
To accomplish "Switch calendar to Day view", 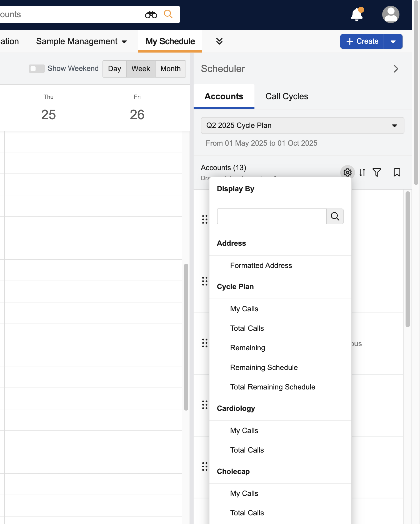I will tap(114, 69).
